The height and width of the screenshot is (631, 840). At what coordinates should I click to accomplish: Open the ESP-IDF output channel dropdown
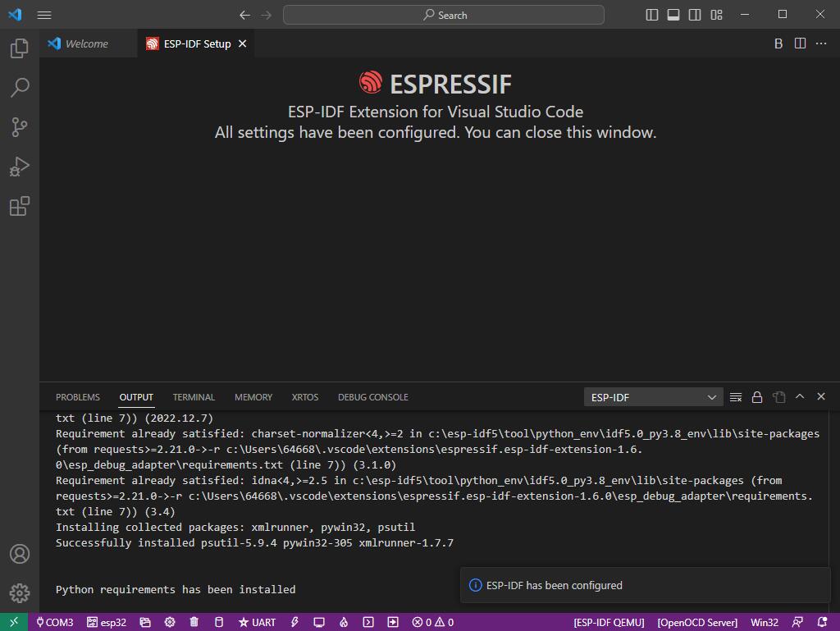tap(653, 397)
